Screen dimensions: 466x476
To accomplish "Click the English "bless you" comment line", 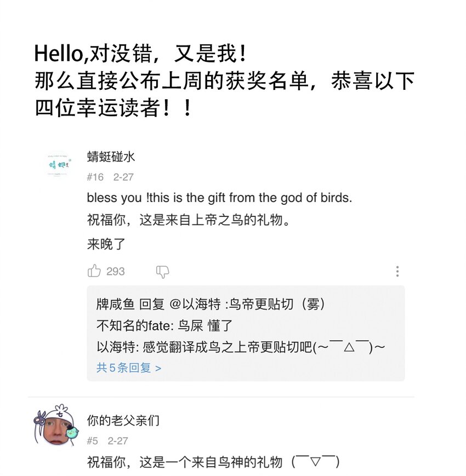I will click(219, 198).
